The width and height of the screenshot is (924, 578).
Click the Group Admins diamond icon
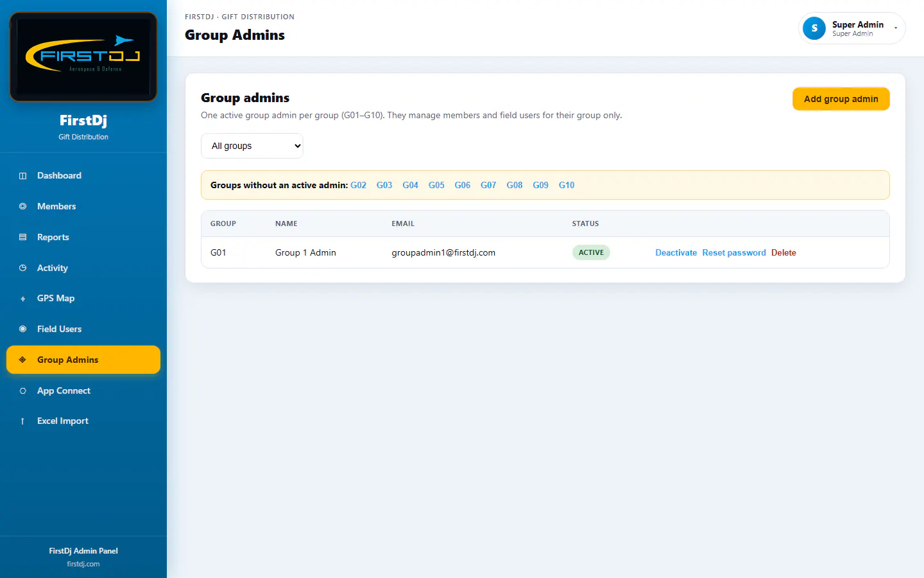[x=22, y=360]
